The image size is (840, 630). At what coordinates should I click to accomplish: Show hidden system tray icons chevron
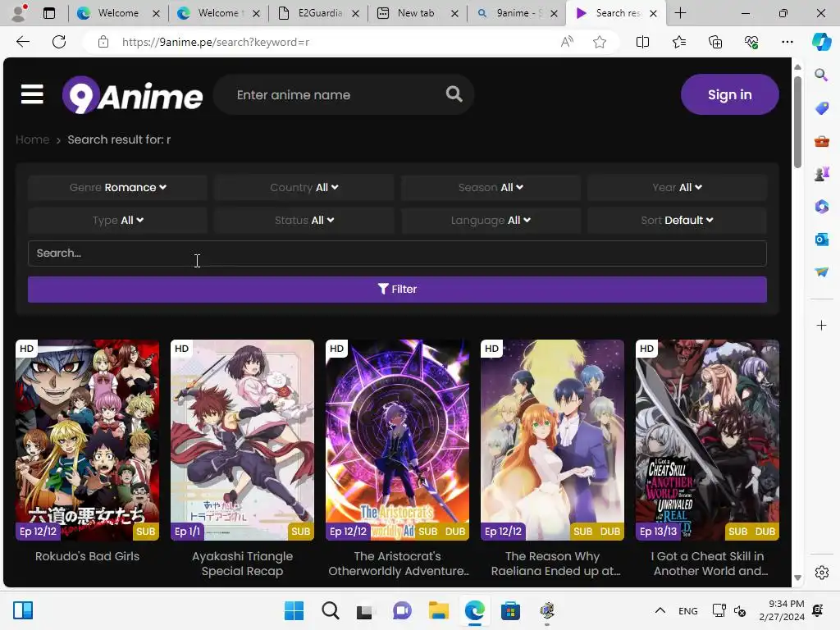click(660, 610)
